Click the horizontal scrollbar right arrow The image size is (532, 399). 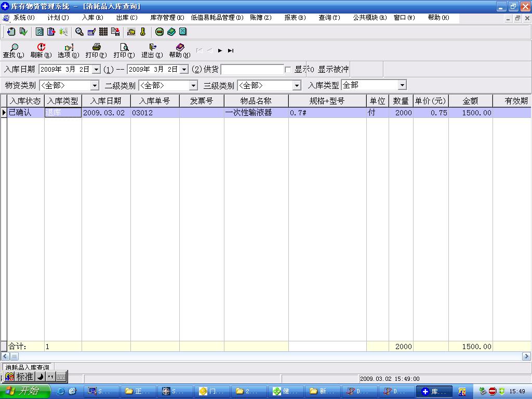pyautogui.click(x=526, y=356)
